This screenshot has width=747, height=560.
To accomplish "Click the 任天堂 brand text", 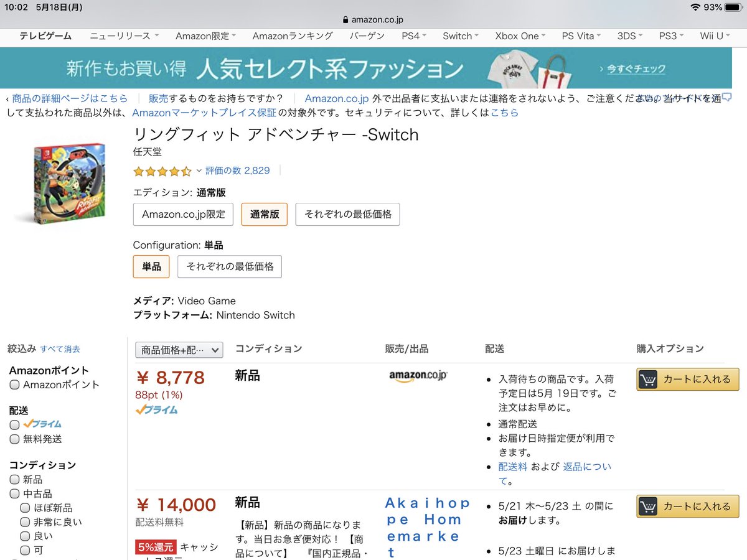I will [x=148, y=152].
